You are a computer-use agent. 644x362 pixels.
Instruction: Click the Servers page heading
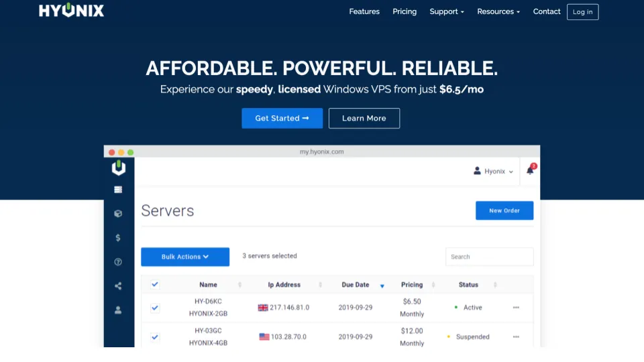[168, 210]
